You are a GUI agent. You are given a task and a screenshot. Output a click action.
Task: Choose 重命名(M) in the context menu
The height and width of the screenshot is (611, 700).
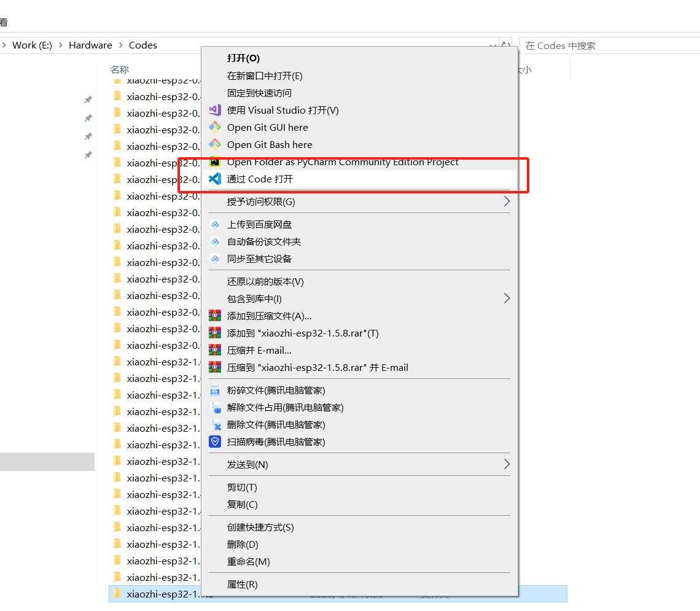[x=248, y=561]
